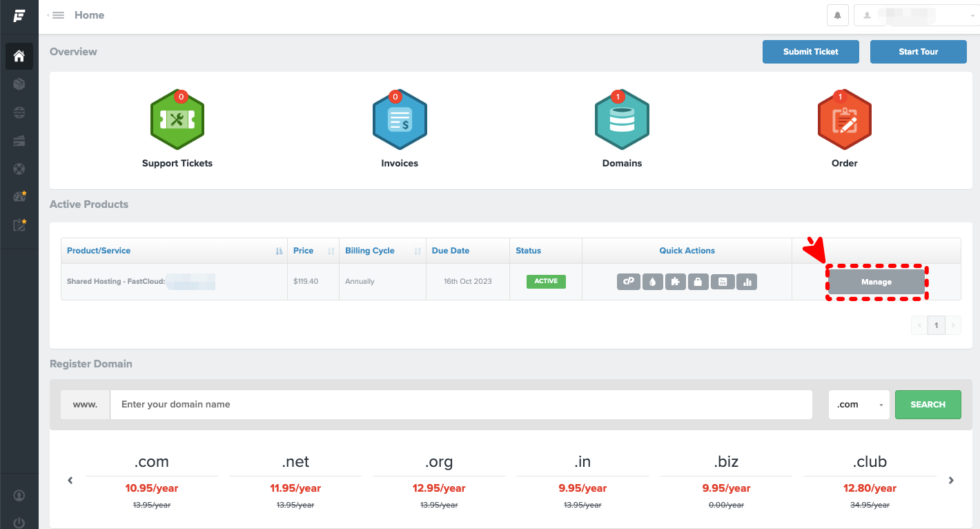Click the www. prefix label

(85, 405)
